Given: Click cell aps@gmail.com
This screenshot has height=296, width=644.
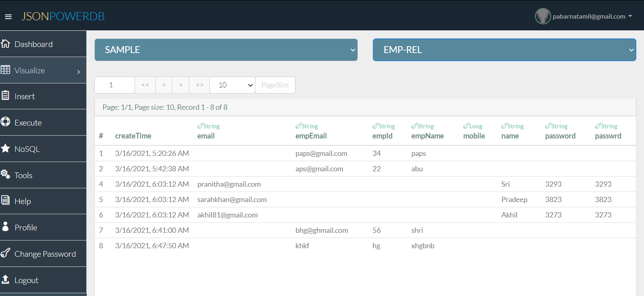Looking at the screenshot, I should [x=319, y=169].
